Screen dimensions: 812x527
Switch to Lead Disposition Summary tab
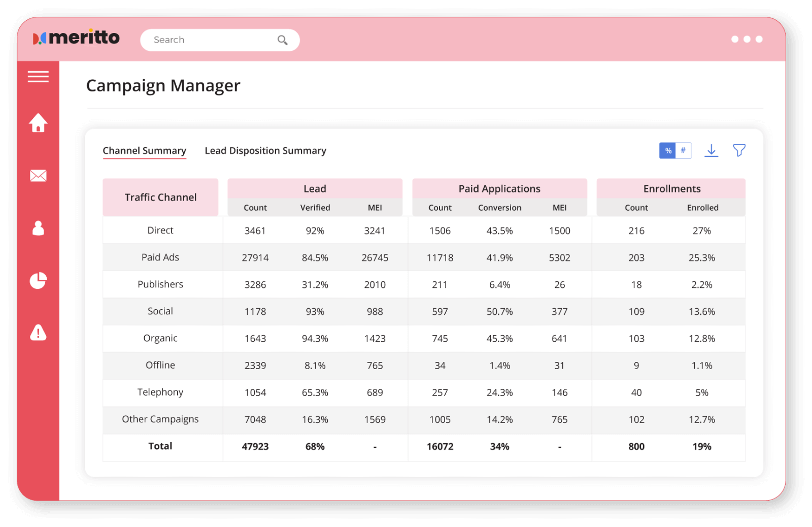coord(265,150)
